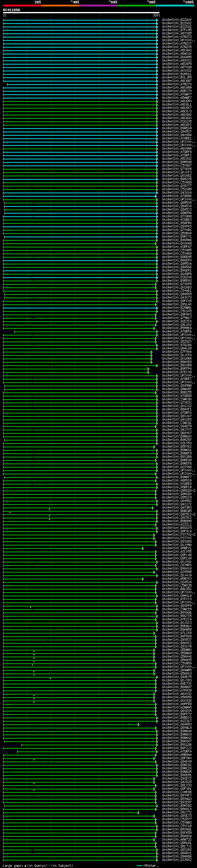Click the UniRef100_C5Z877 label
This screenshot has height=868, width=197.
177,819
